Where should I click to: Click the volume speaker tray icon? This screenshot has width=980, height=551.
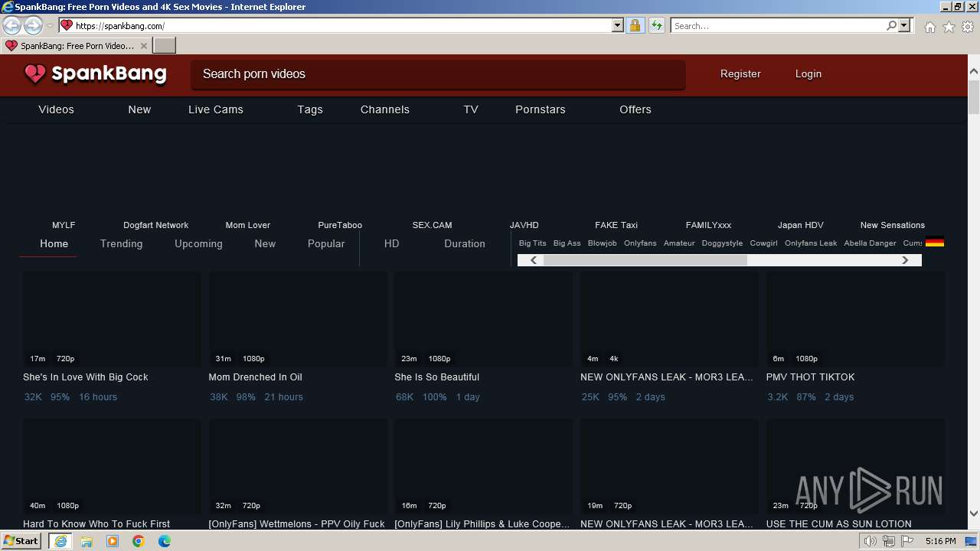pos(870,541)
